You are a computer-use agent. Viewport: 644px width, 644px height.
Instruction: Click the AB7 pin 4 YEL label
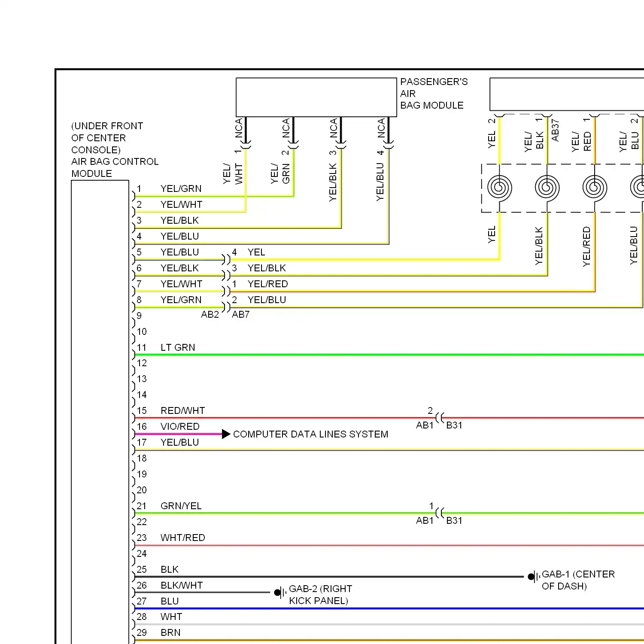click(256, 252)
